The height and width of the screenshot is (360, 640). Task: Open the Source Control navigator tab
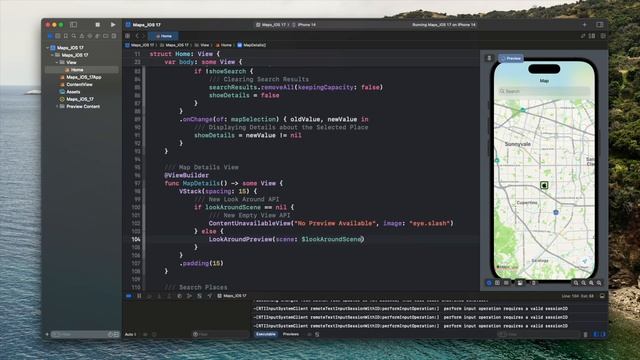58,36
